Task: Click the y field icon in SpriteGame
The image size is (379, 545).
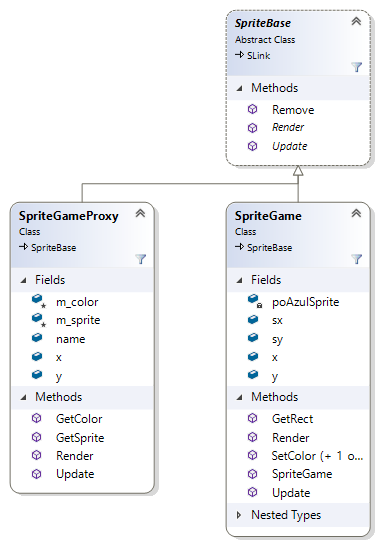Action: (253, 374)
